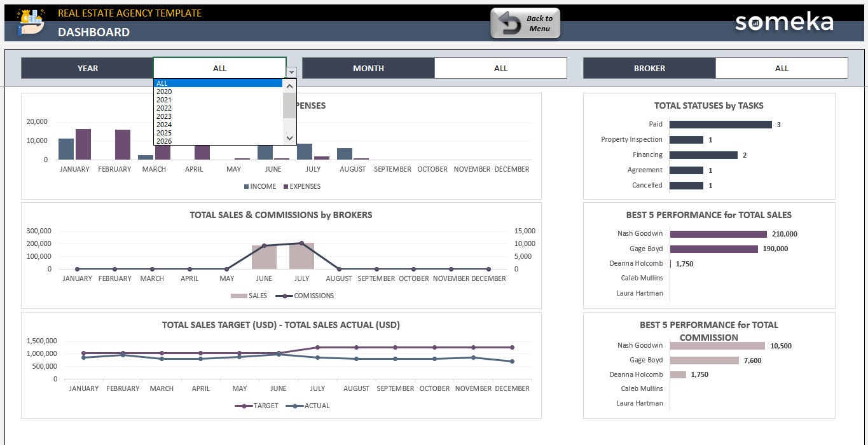Select the July income bar
Screen dimensions: 868x445
click(305, 151)
